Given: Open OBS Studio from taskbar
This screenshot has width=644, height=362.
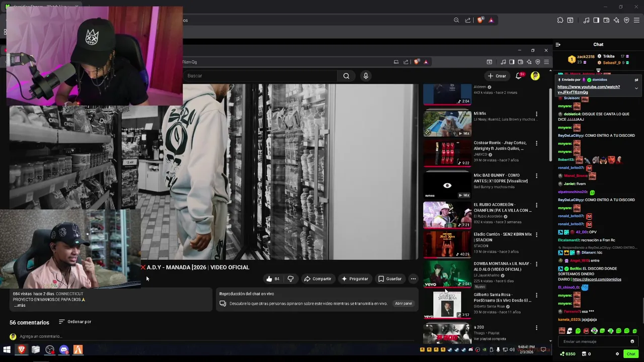Looking at the screenshot, I should coord(50,349).
